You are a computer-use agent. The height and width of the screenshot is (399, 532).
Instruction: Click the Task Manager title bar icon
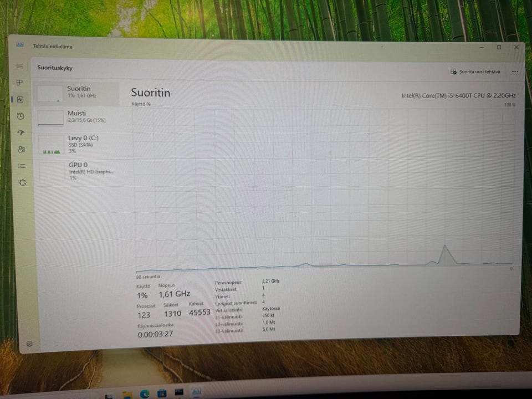20,45
